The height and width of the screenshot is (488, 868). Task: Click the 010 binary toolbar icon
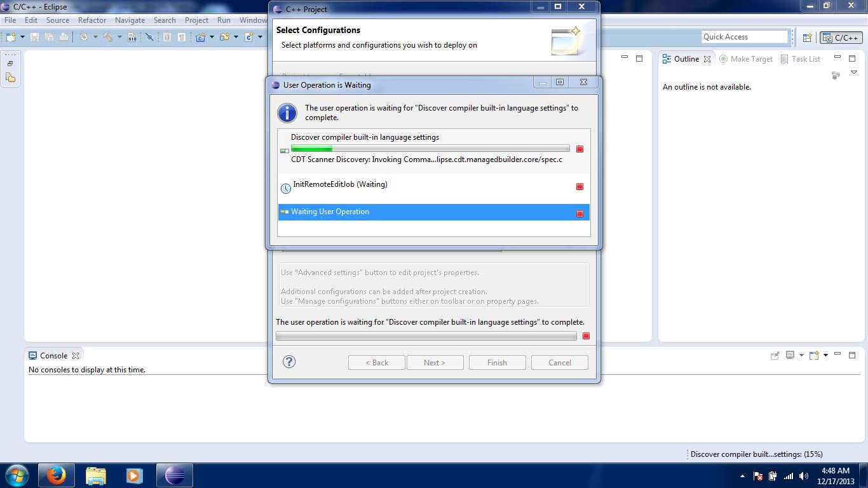pyautogui.click(x=132, y=37)
